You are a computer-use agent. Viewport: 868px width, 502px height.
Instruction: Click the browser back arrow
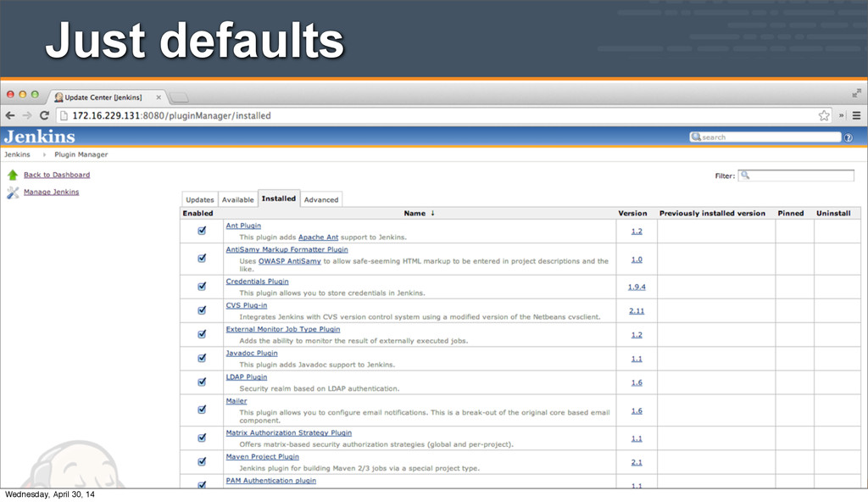click(10, 116)
